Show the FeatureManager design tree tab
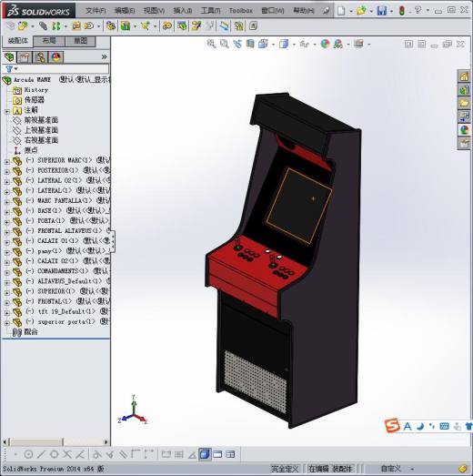The image size is (473, 476). [9, 57]
